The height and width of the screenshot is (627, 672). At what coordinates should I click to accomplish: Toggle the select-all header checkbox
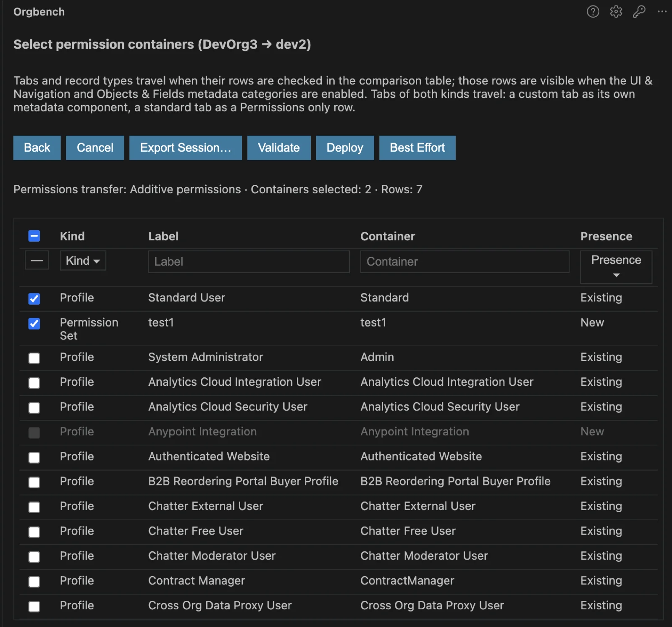pyautogui.click(x=34, y=236)
